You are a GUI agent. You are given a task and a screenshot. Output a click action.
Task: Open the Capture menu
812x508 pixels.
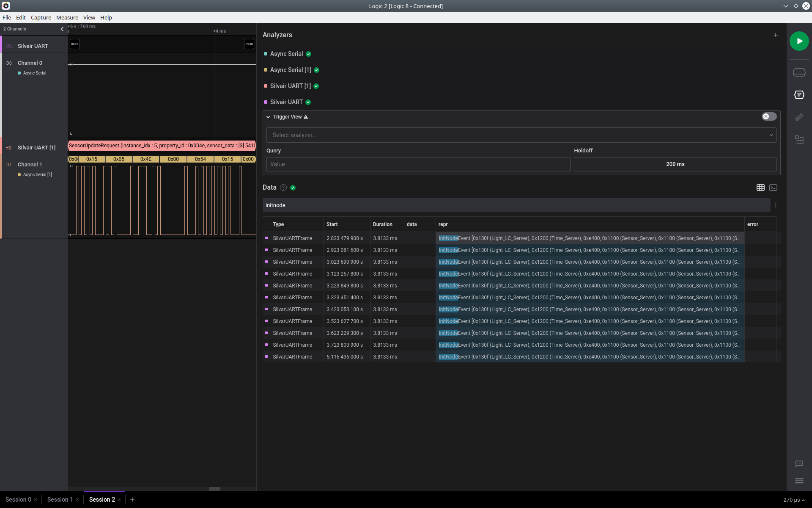[x=41, y=17]
